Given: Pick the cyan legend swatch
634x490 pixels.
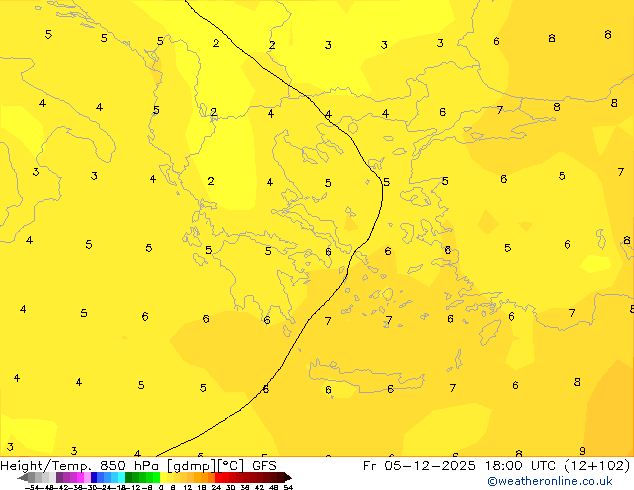Looking at the screenshot, I should click(122, 477).
